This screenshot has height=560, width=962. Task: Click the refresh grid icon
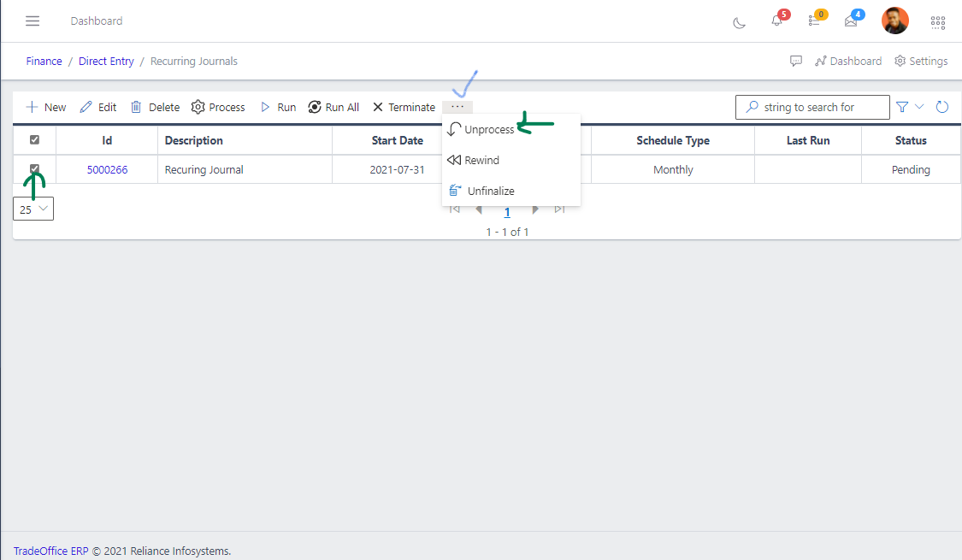tap(942, 107)
